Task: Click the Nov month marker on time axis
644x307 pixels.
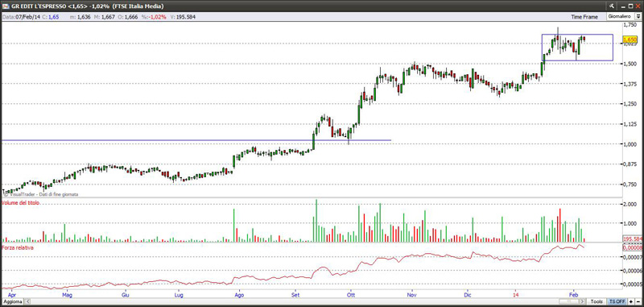Action: point(412,295)
